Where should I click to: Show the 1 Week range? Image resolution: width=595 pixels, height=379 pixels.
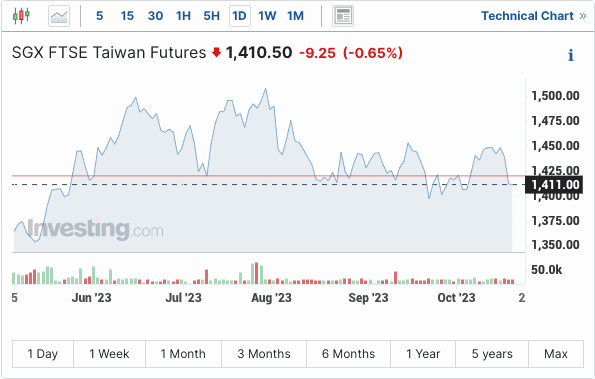pyautogui.click(x=109, y=354)
